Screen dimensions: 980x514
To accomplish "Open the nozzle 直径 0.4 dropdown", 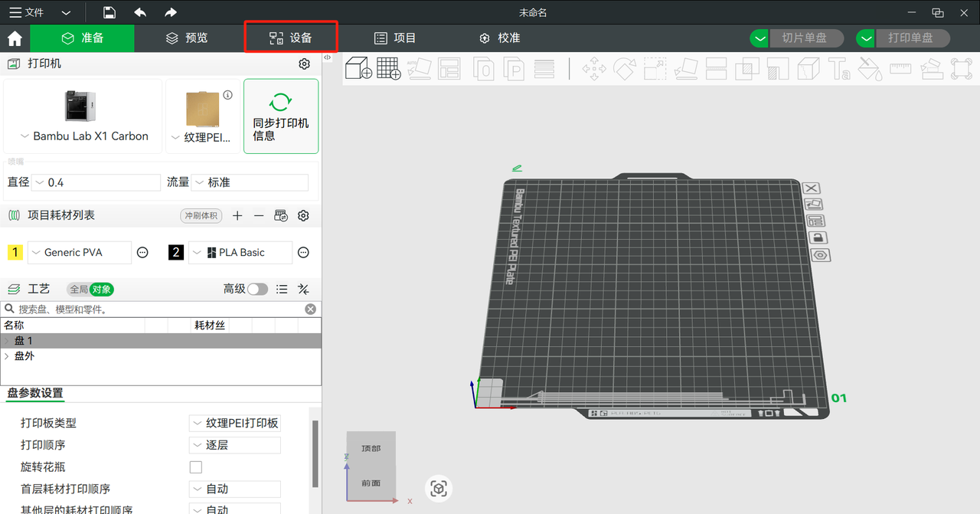I will (x=96, y=182).
